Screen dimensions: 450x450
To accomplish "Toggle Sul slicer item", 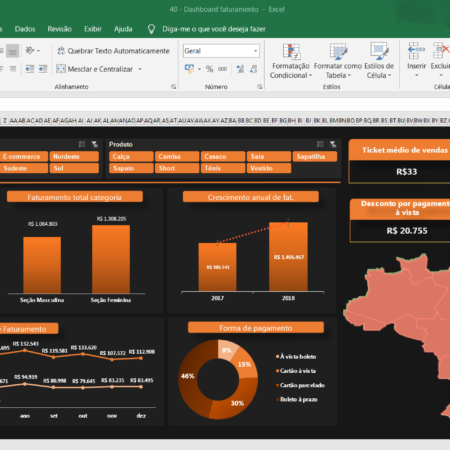I will (74, 168).
